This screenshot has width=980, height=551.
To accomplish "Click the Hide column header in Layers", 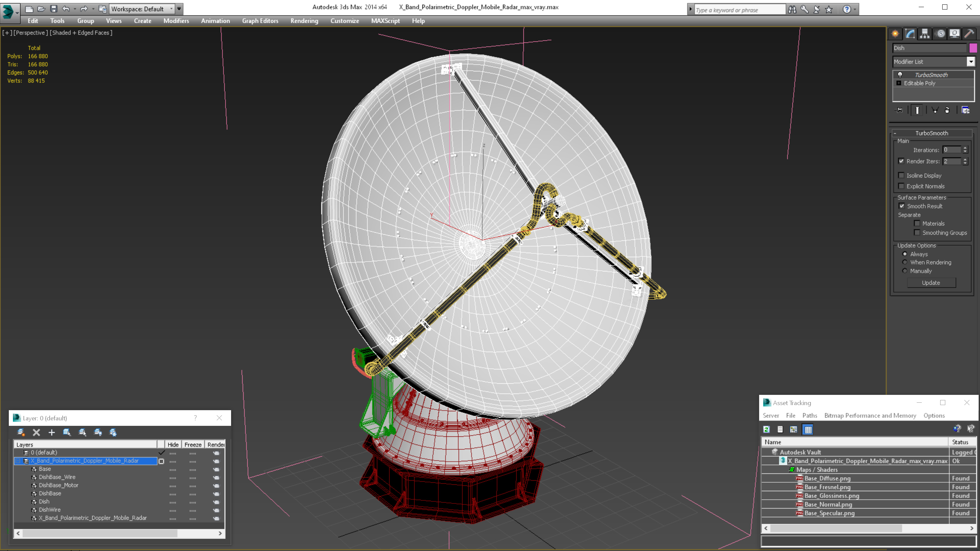I will pyautogui.click(x=173, y=445).
